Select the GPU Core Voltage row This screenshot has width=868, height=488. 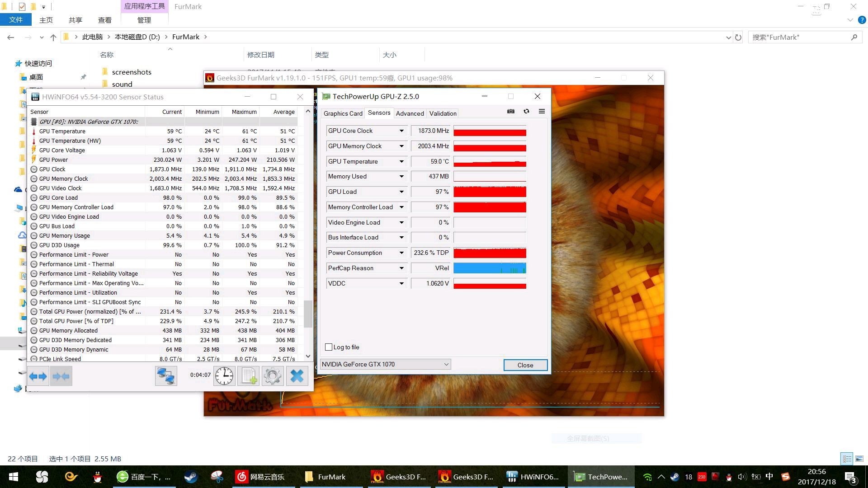164,150
